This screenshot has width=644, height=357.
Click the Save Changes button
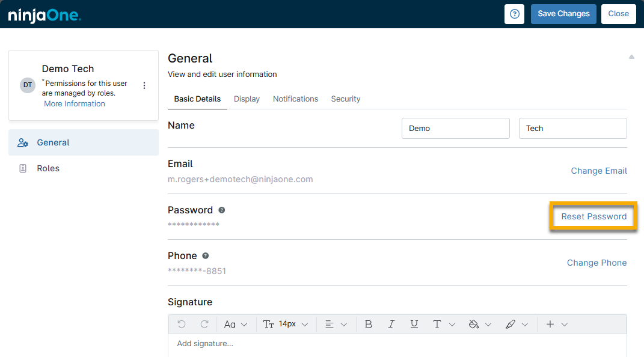(563, 14)
